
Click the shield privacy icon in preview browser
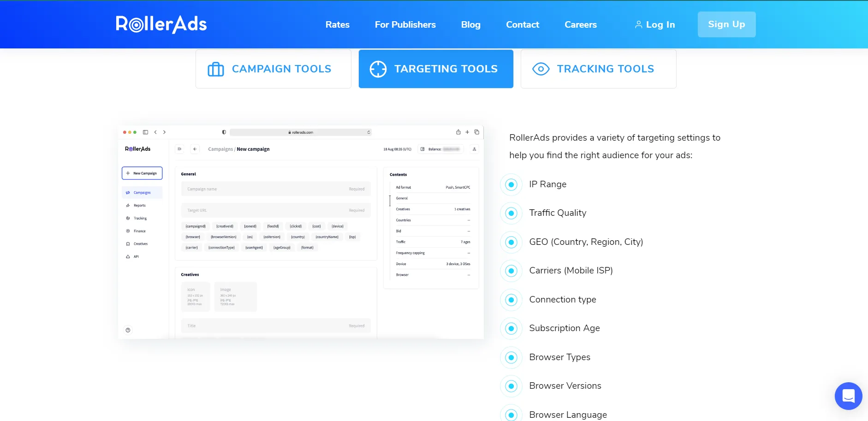pos(224,132)
